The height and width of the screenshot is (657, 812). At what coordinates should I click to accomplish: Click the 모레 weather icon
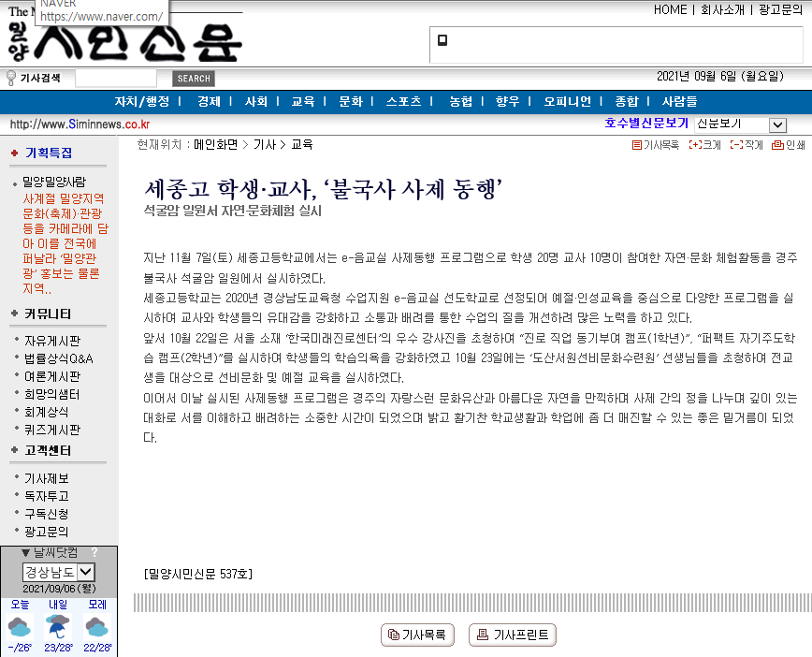(97, 626)
